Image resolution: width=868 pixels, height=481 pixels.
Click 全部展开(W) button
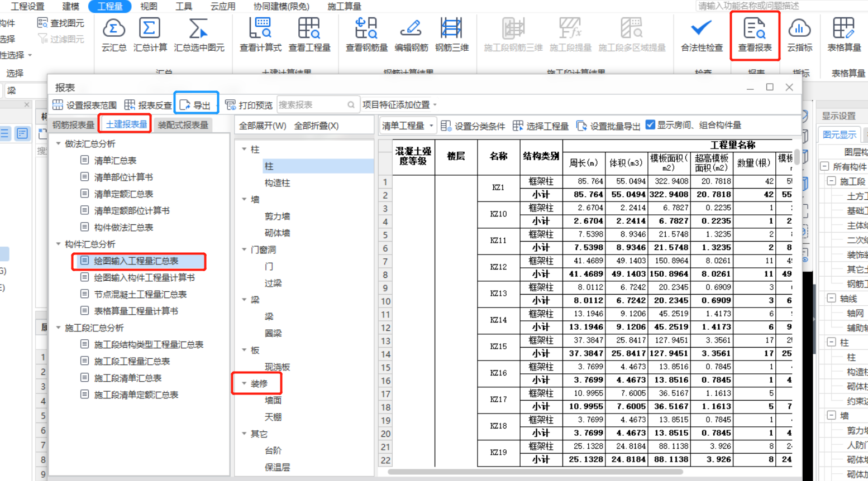263,126
